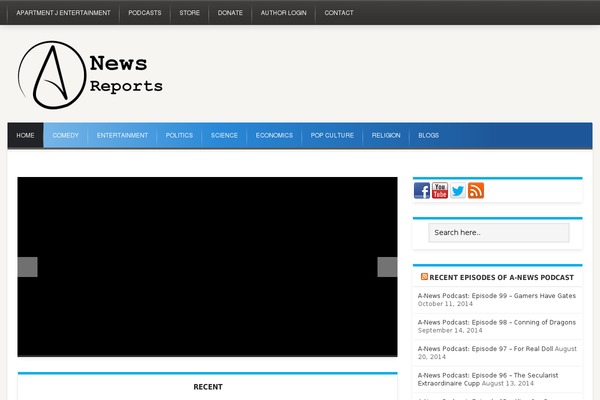Click the date October 11, 2014
600x400 pixels.
click(x=445, y=304)
